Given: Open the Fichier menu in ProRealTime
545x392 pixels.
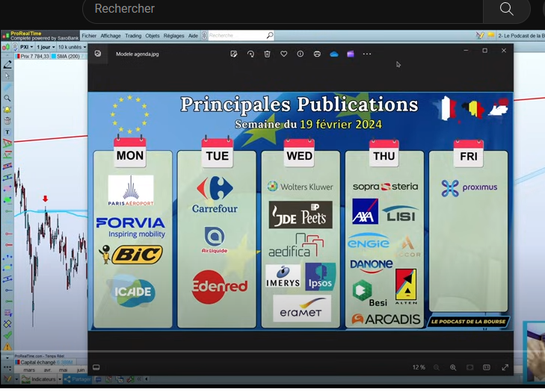Looking at the screenshot, I should [x=89, y=36].
